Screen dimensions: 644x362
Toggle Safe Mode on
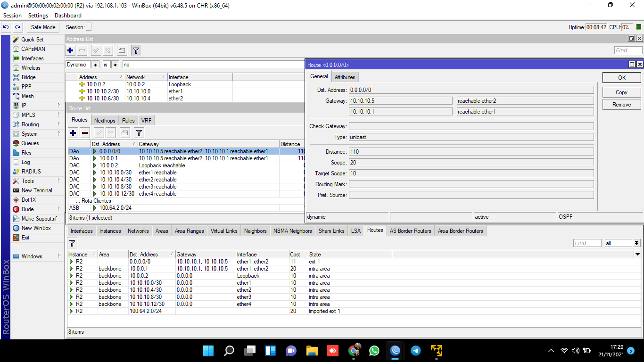click(x=43, y=27)
